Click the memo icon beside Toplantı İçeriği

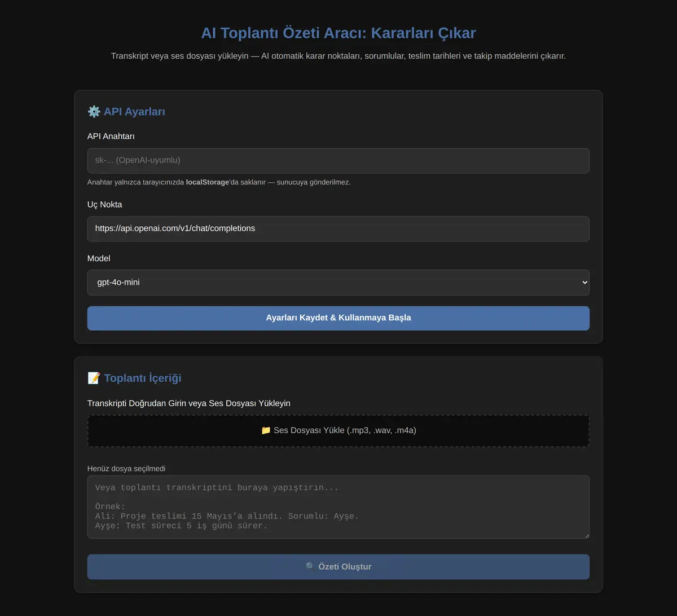[x=94, y=378]
